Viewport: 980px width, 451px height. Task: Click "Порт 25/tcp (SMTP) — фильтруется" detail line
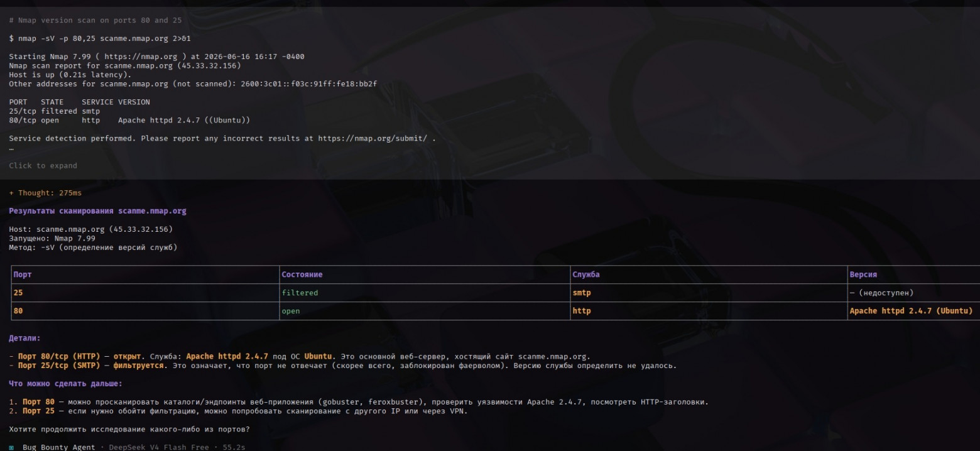coord(343,366)
